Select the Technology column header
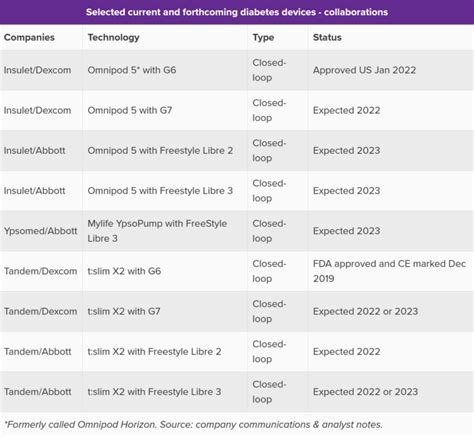 [113, 37]
